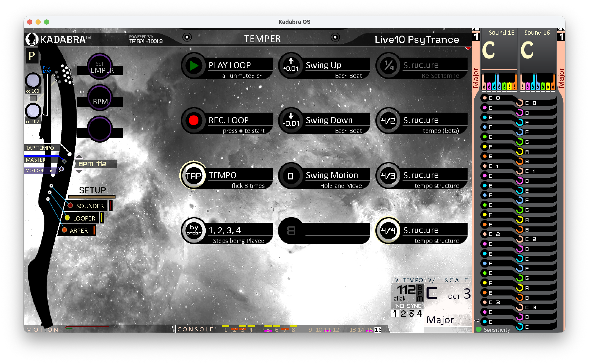Click the Swing Motion 0 icon
The width and height of the screenshot is (589, 364).
tap(291, 175)
